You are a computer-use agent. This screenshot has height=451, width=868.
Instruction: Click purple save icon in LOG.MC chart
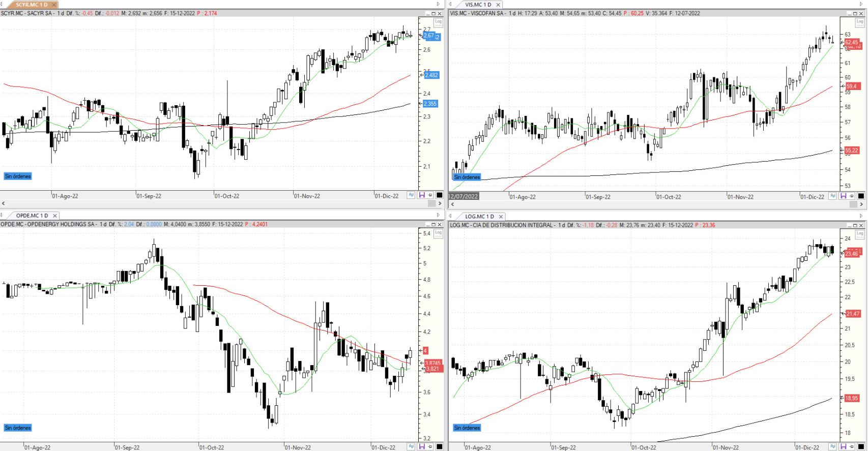844,446
